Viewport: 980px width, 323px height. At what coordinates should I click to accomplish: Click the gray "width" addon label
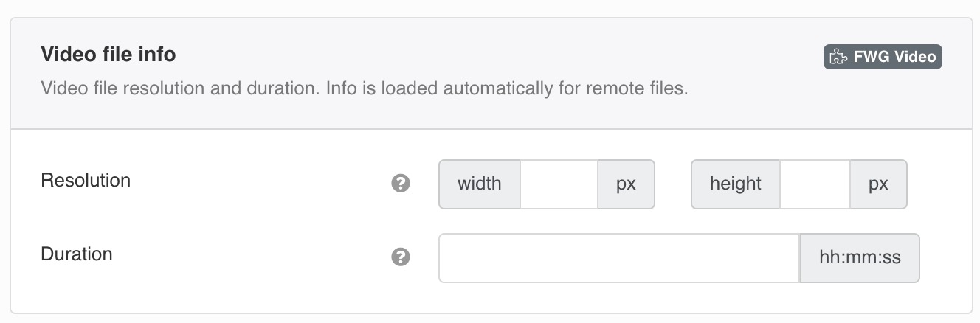click(480, 184)
